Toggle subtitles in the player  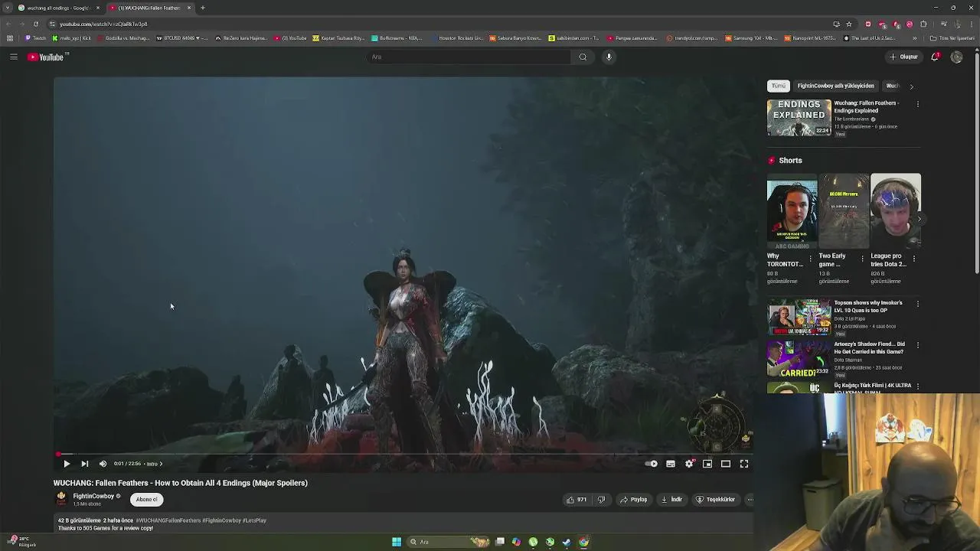[x=671, y=464]
